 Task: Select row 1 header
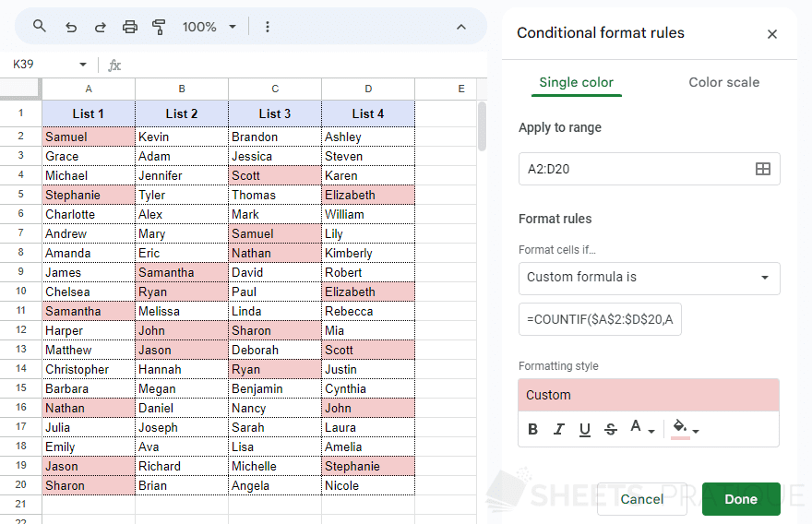(20, 113)
